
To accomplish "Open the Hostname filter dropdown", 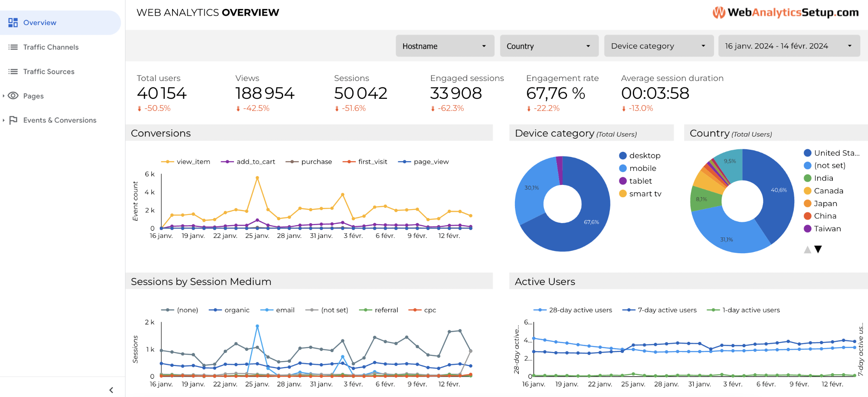I will pos(445,46).
